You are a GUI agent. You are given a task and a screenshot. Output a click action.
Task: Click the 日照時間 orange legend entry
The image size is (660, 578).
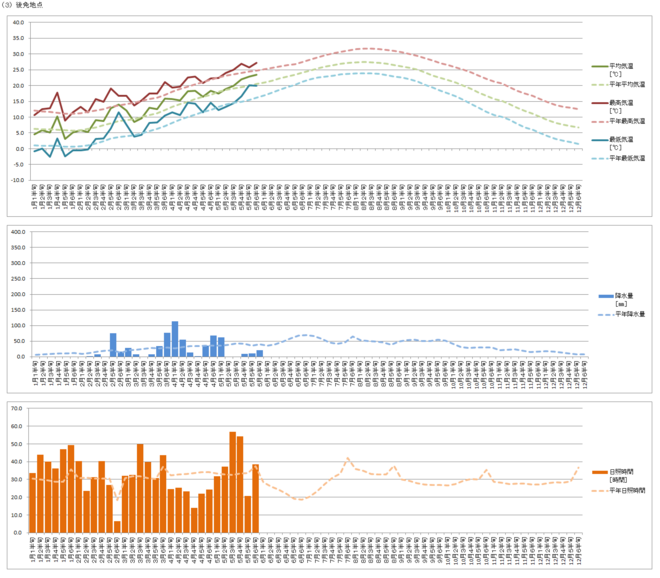[x=613, y=476]
